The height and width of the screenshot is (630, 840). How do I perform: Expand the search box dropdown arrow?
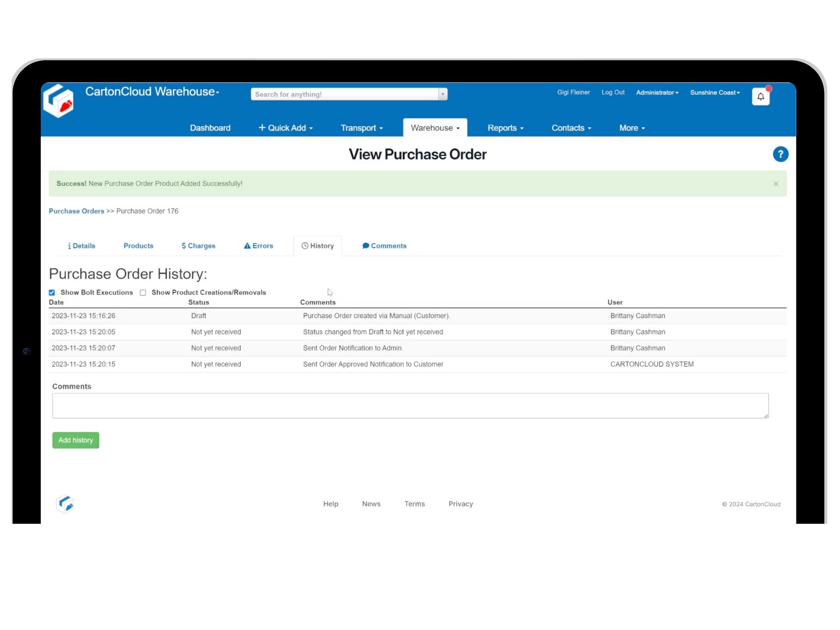(x=442, y=94)
